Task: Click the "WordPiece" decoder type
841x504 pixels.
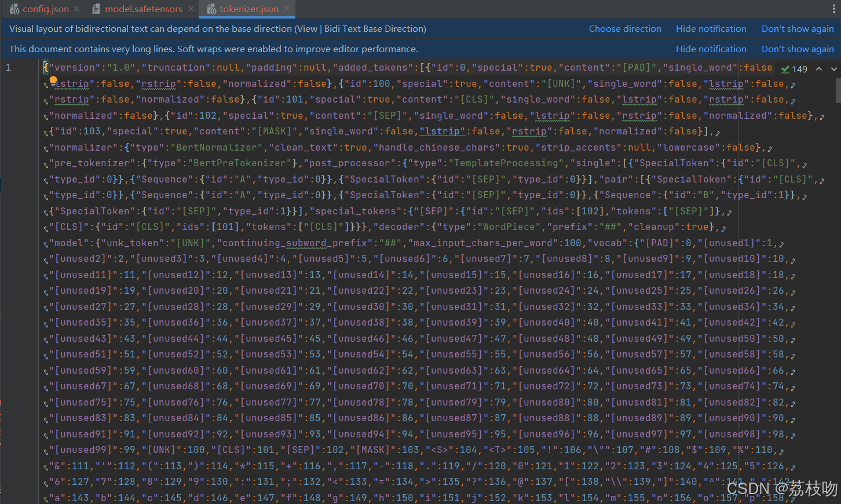Action: [509, 227]
